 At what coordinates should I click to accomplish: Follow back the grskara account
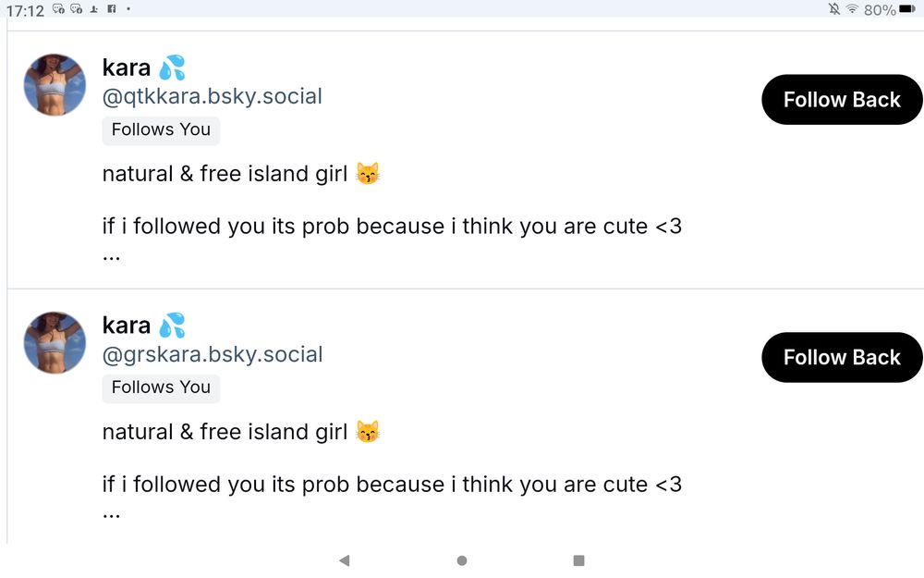click(842, 357)
